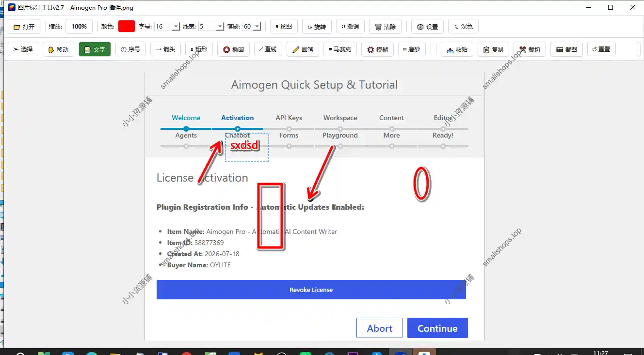Open the Workspace step
644x355 pixels.
pyautogui.click(x=340, y=118)
